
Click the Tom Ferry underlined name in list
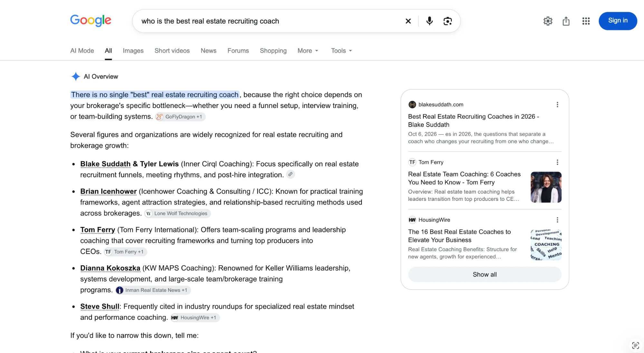tap(98, 230)
